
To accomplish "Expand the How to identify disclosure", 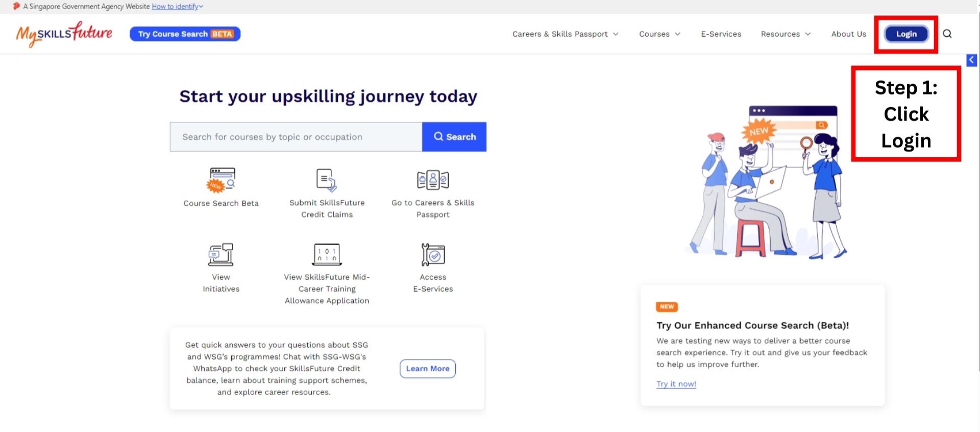I will (x=177, y=7).
